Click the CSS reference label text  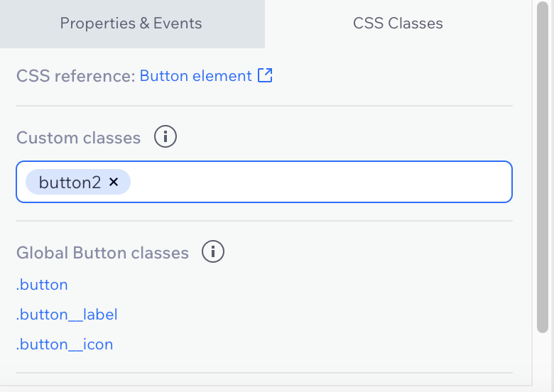[x=76, y=76]
